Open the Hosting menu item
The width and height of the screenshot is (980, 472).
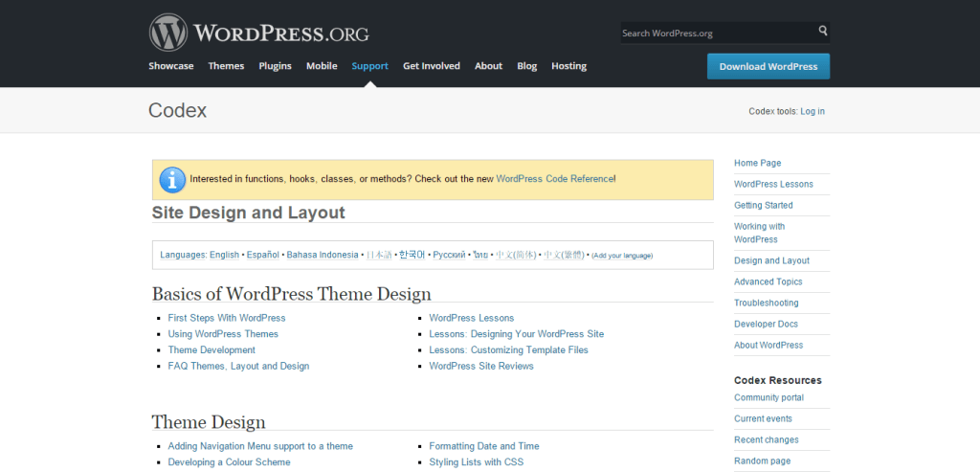[x=568, y=66]
